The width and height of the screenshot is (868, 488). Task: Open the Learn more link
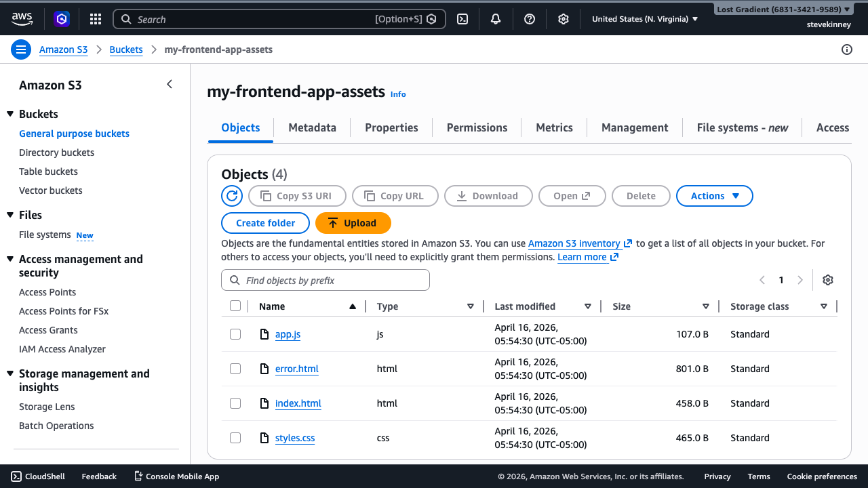tap(588, 257)
